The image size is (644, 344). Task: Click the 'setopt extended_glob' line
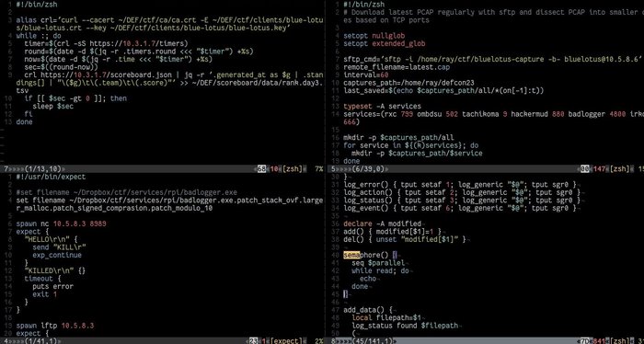384,43
